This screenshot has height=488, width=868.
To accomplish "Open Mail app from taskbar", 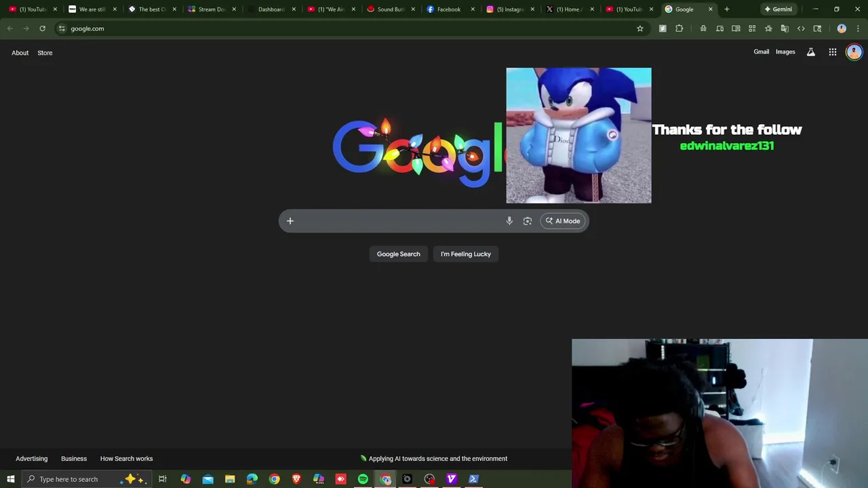I will point(208,479).
